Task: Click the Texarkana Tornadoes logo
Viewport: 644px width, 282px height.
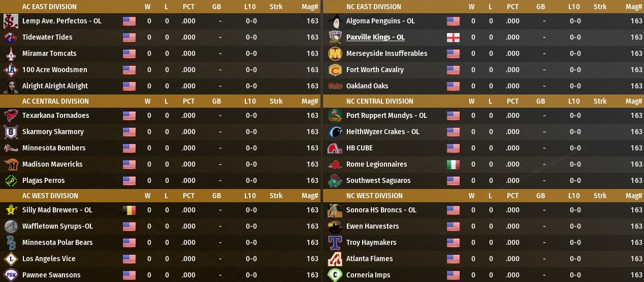Action: tap(11, 115)
